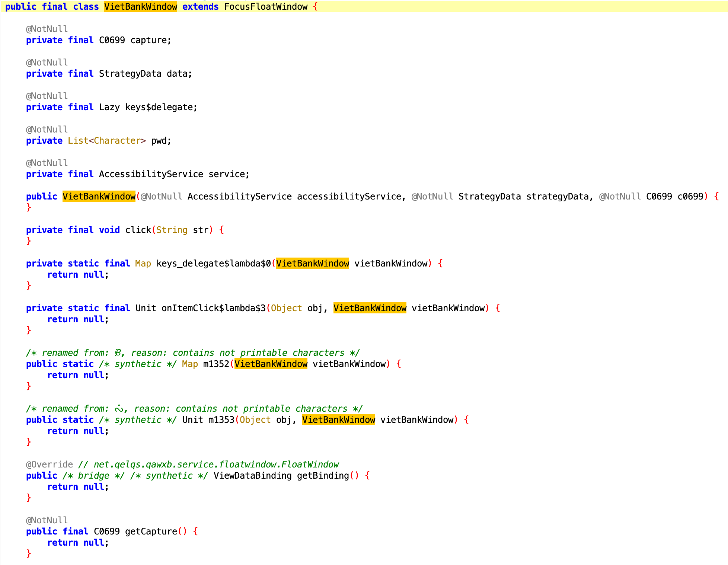Click c0699 parameter name in the constructor
The image size is (728, 565).
(x=690, y=197)
